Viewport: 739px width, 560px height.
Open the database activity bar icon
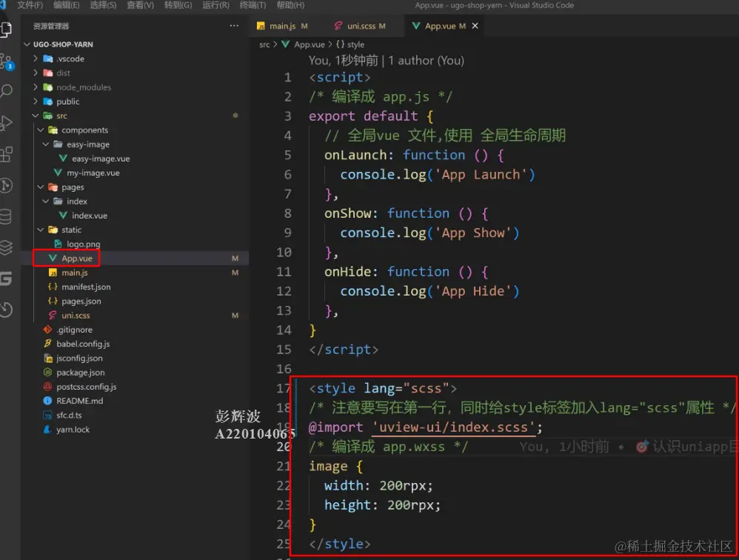pyautogui.click(x=6, y=217)
